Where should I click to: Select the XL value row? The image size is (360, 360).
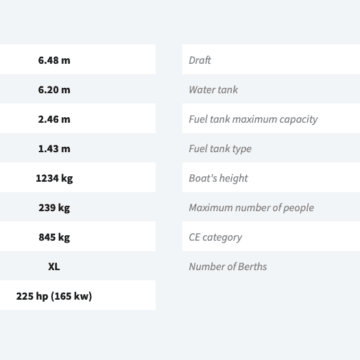(78, 267)
